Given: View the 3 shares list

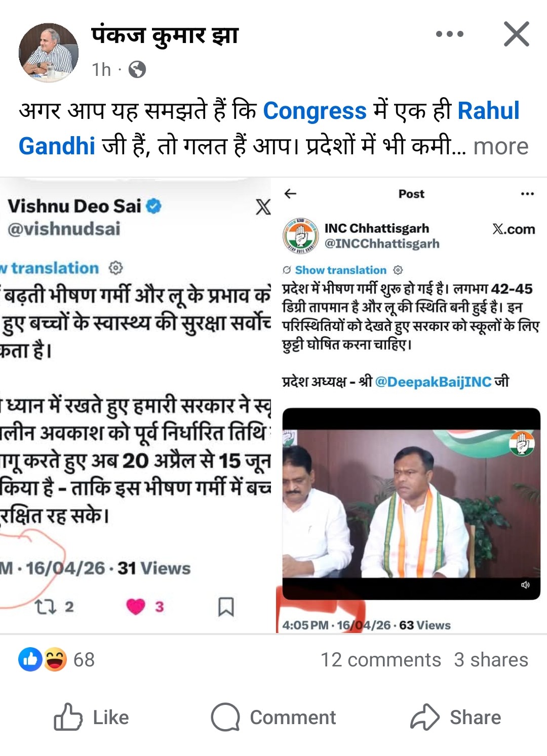Looking at the screenshot, I should [491, 660].
